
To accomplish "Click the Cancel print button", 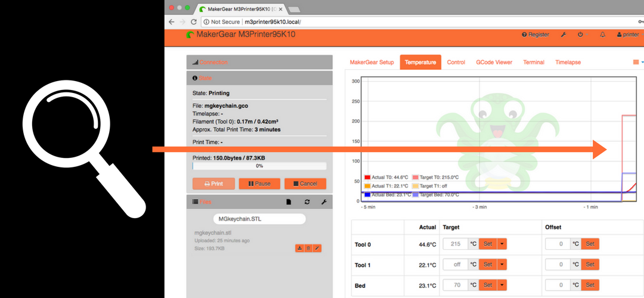I will tap(305, 184).
